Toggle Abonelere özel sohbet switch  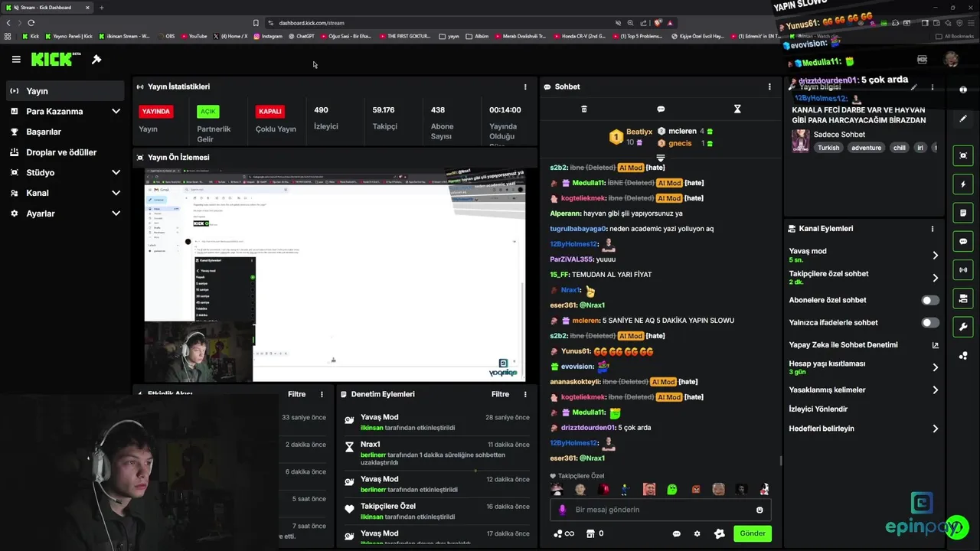[x=930, y=301]
